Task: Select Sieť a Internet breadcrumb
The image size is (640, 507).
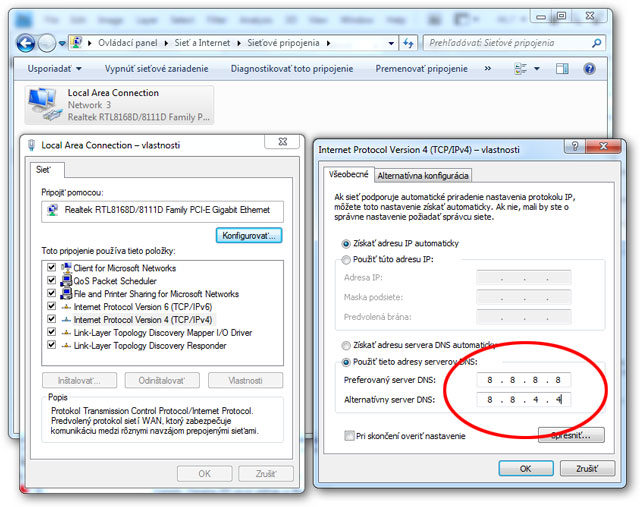Action: pos(202,43)
